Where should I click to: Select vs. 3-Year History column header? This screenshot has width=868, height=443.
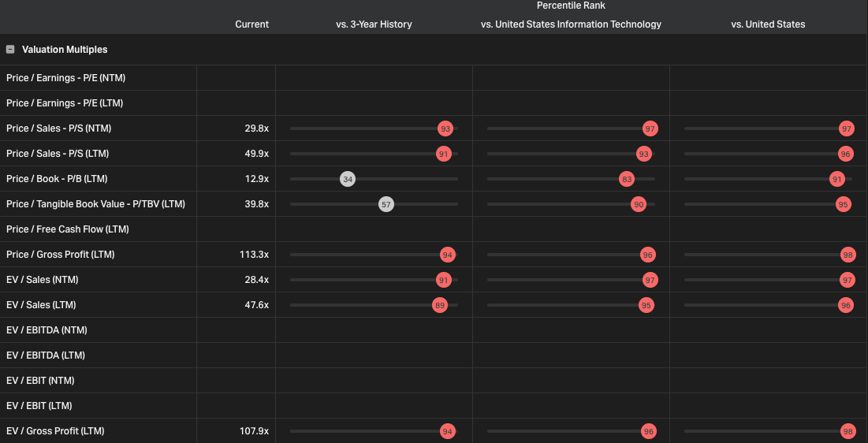(x=374, y=24)
